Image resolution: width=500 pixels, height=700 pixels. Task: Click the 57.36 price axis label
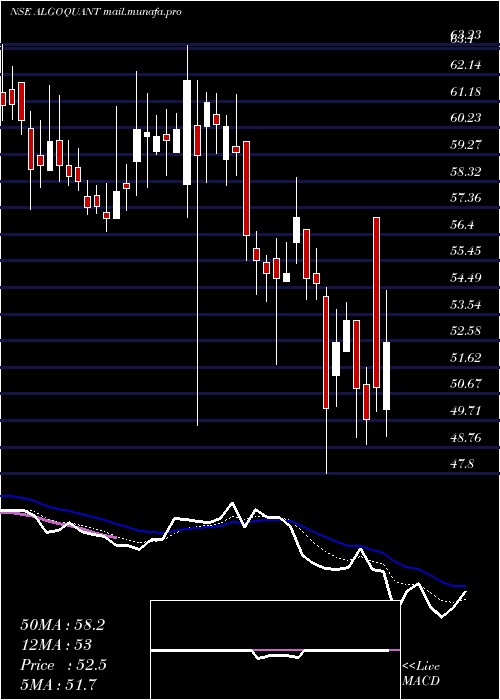[466, 198]
